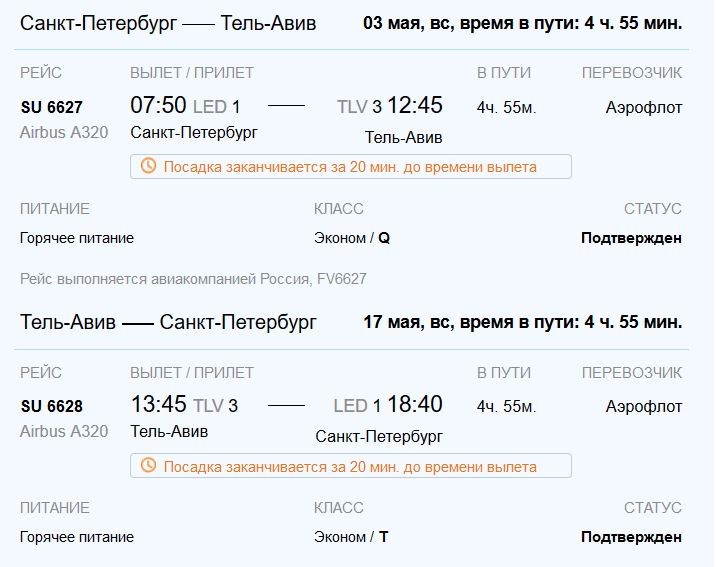Click second boarding closes 20 min notice

pos(350,467)
